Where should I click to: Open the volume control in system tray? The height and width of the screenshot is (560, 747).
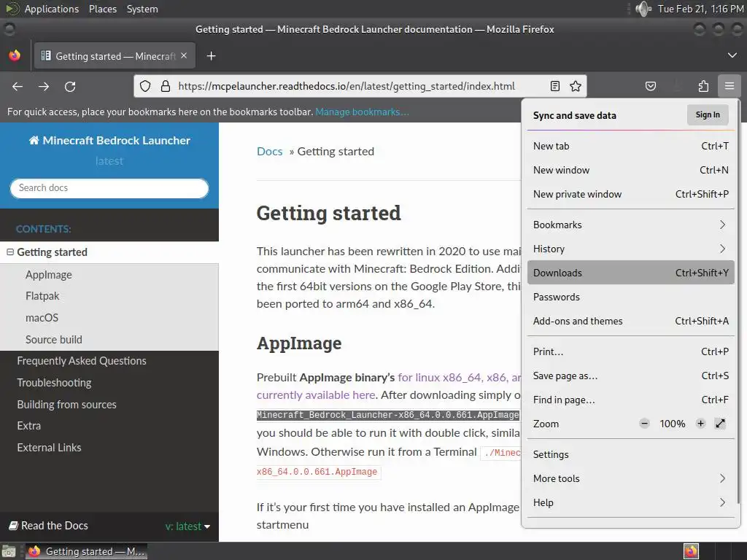(643, 9)
